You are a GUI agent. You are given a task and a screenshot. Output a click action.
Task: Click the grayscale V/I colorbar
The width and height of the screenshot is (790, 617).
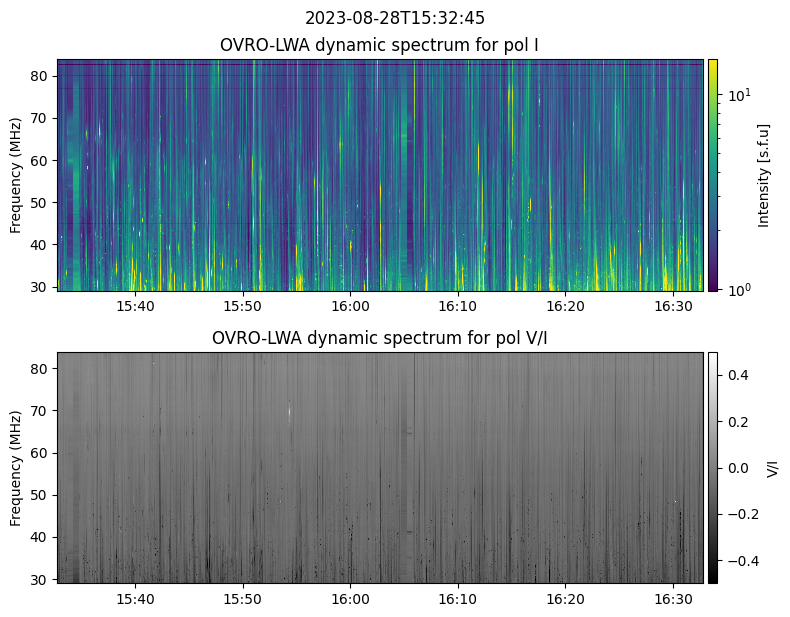click(x=713, y=467)
